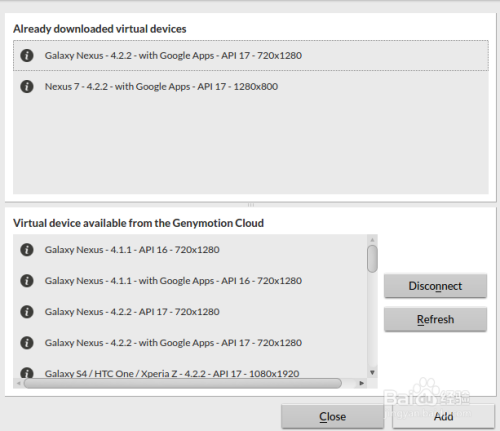Click the Disconnect button
Screen dimensions: 500x431
435,286
